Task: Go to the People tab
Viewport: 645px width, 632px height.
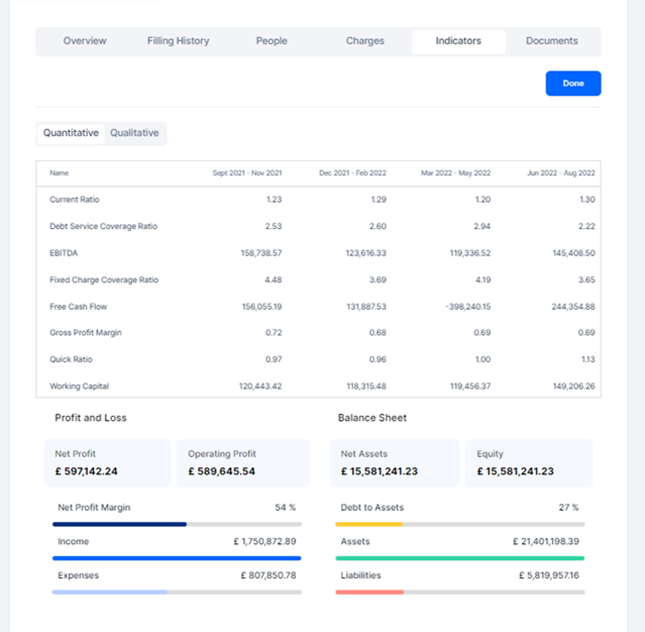Action: 271,41
